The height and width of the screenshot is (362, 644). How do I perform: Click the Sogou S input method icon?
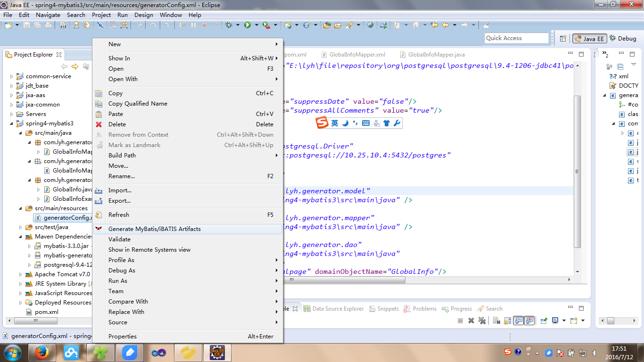tap(322, 123)
